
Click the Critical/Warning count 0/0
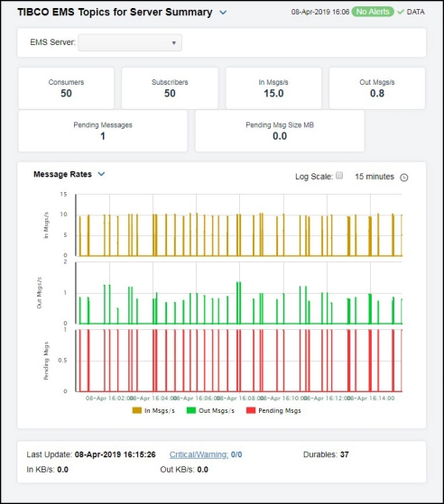point(236,454)
